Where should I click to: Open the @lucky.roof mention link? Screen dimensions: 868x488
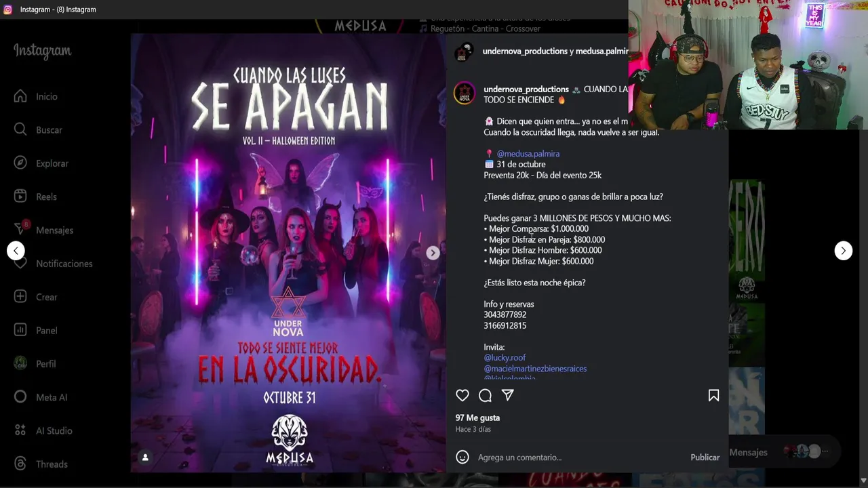(505, 357)
